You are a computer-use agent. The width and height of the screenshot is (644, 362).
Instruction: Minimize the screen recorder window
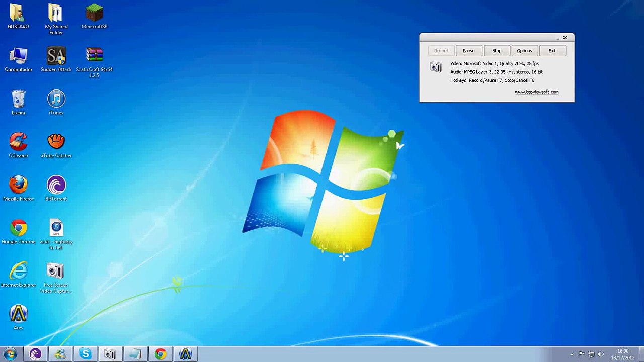click(557, 38)
